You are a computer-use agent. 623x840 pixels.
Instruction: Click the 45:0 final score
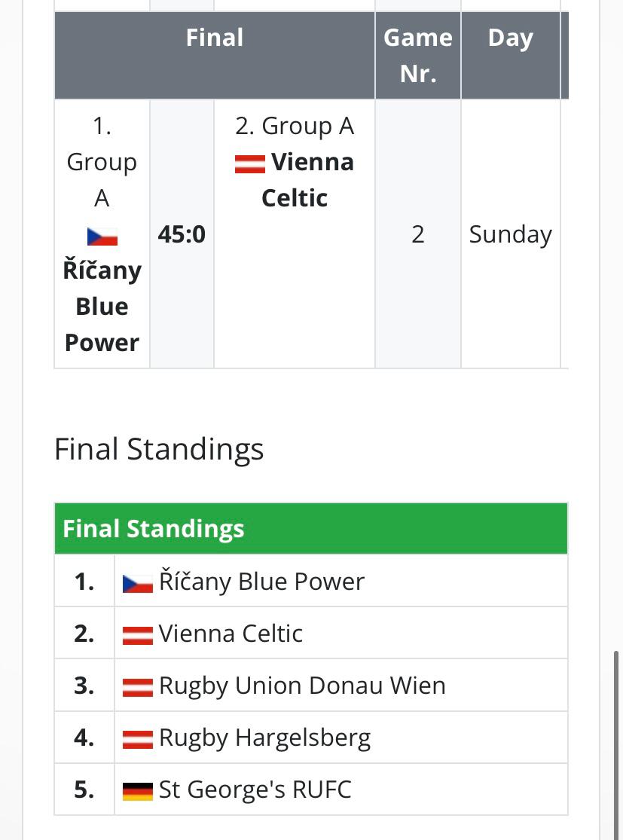coord(182,234)
